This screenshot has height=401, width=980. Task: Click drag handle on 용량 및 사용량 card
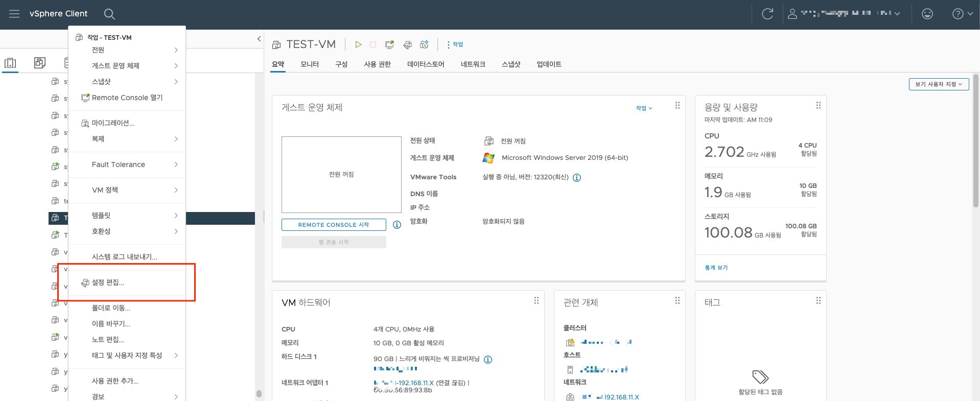pos(819,105)
